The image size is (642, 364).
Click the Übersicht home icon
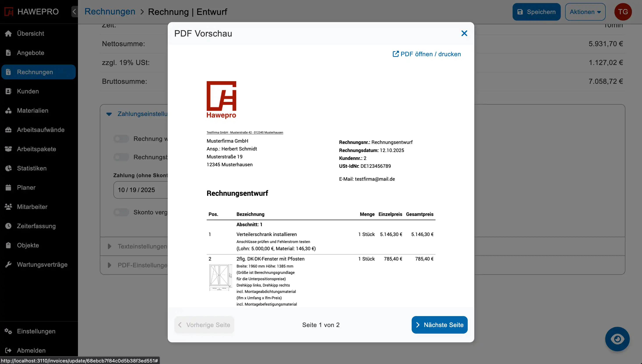click(8, 33)
